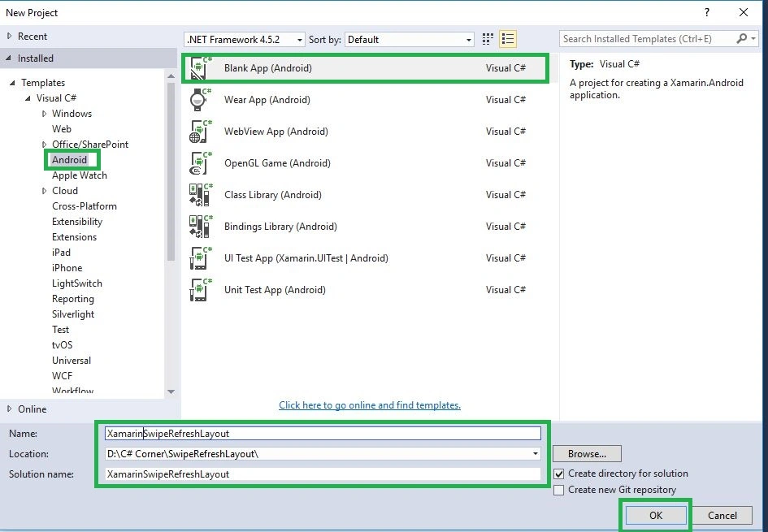Image resolution: width=768 pixels, height=532 pixels.
Task: Choose the Wear App (Android) watch icon
Action: click(x=200, y=100)
